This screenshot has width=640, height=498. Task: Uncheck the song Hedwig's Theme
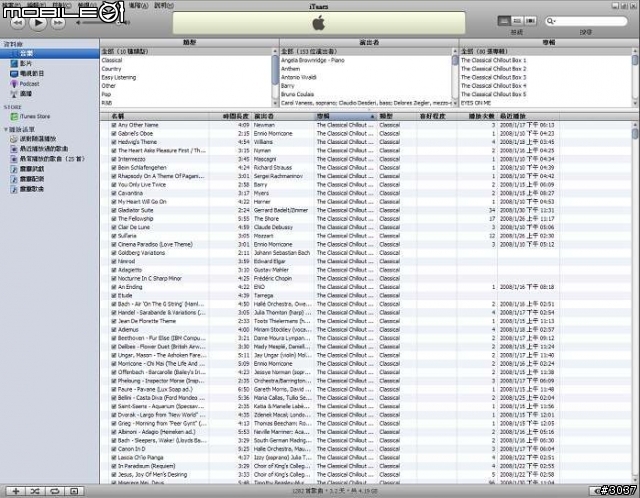(114, 142)
